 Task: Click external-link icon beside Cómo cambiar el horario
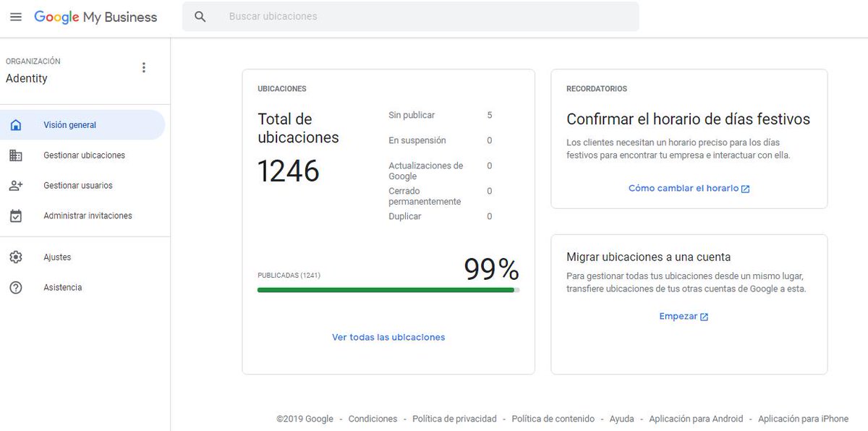[x=746, y=189]
